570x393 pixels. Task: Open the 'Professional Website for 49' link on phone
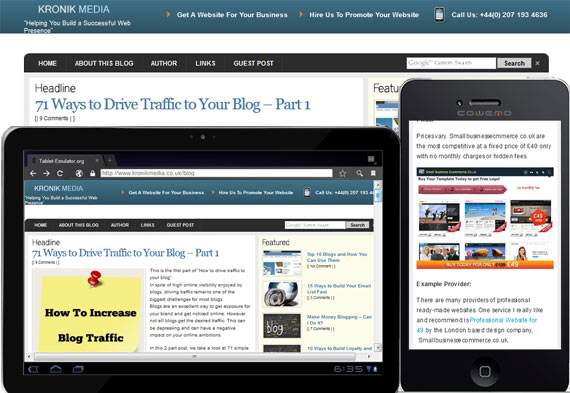[477, 325]
